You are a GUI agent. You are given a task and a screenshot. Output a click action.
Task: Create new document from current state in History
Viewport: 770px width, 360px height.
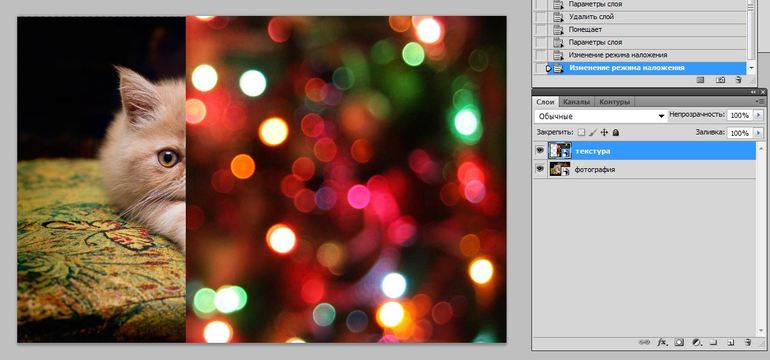pos(701,80)
